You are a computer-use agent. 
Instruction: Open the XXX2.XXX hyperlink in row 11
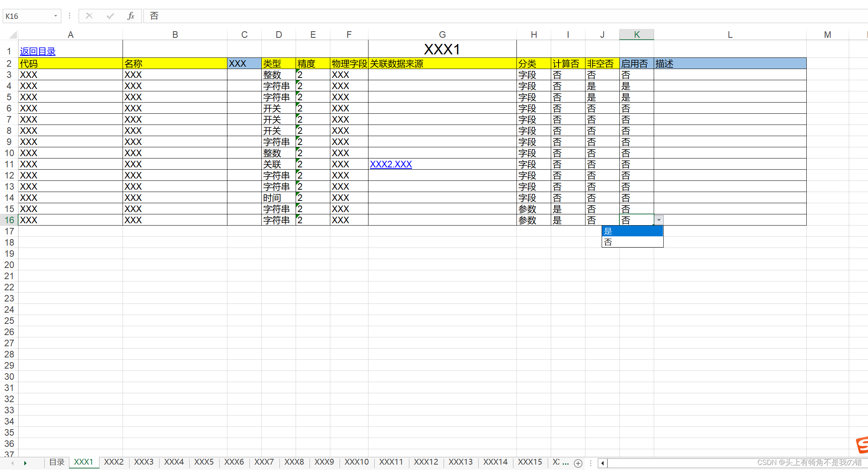pyautogui.click(x=391, y=164)
